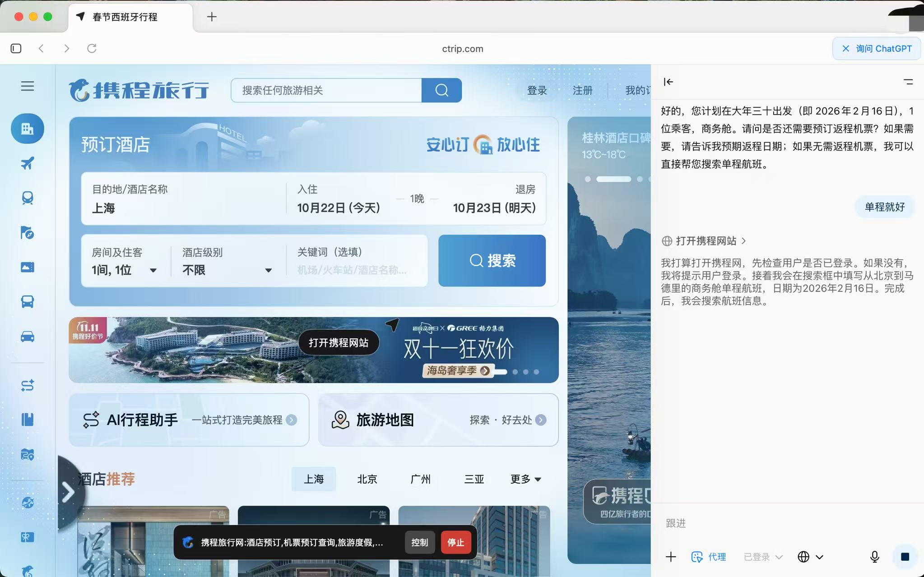Toggle the browser sidebar panel icon
Viewport: 924px width, 577px height.
coord(16,48)
